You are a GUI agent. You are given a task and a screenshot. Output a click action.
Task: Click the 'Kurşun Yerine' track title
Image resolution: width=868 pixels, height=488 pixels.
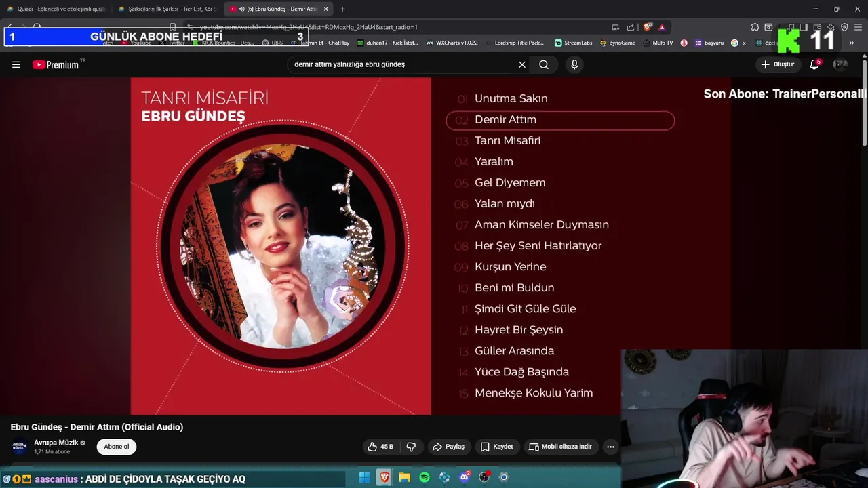[511, 266]
